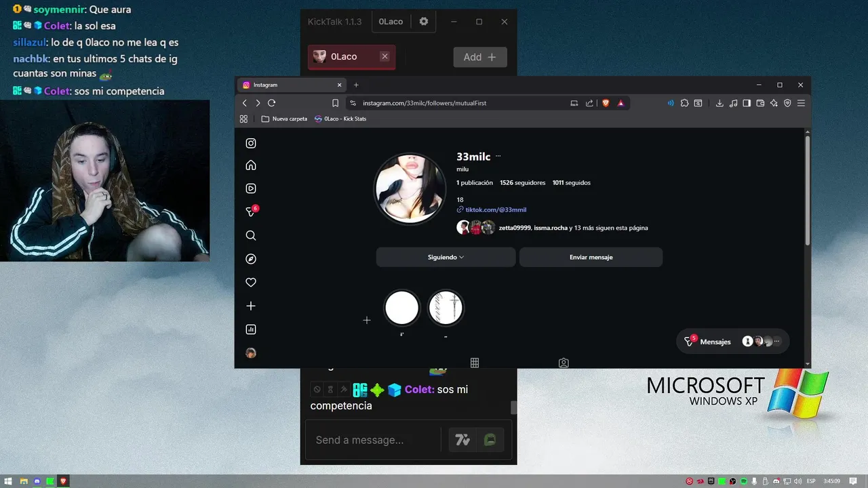Open 7TV emote picker in KickTalk
This screenshot has height=488, width=868.
[x=462, y=440]
